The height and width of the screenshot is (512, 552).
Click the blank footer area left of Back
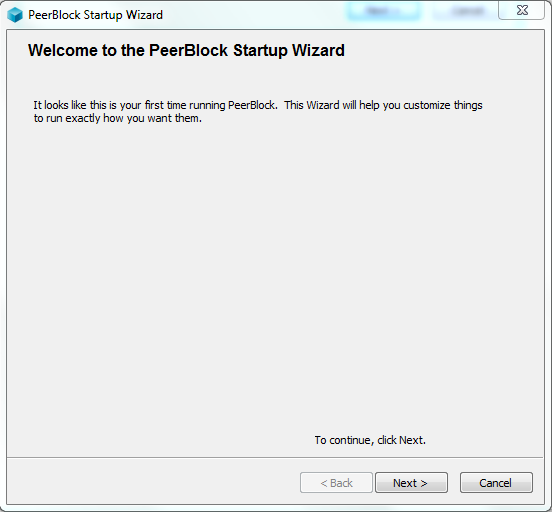pyautogui.click(x=153, y=482)
